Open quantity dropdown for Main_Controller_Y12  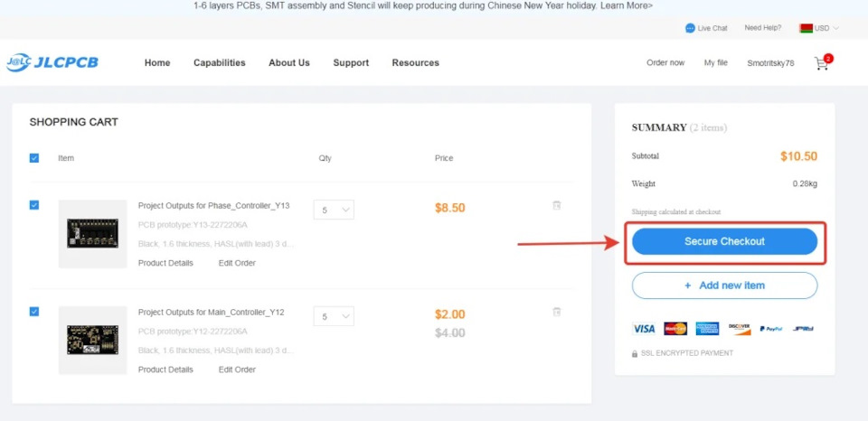334,316
